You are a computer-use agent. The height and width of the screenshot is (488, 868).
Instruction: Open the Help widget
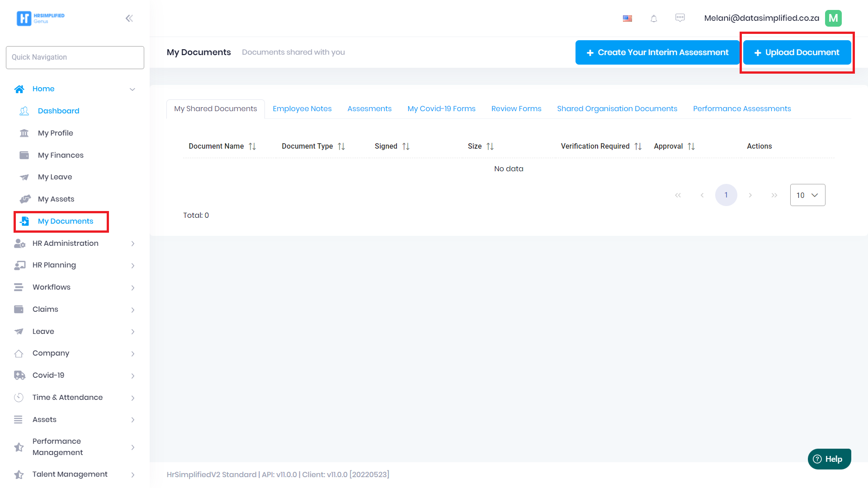pos(829,459)
